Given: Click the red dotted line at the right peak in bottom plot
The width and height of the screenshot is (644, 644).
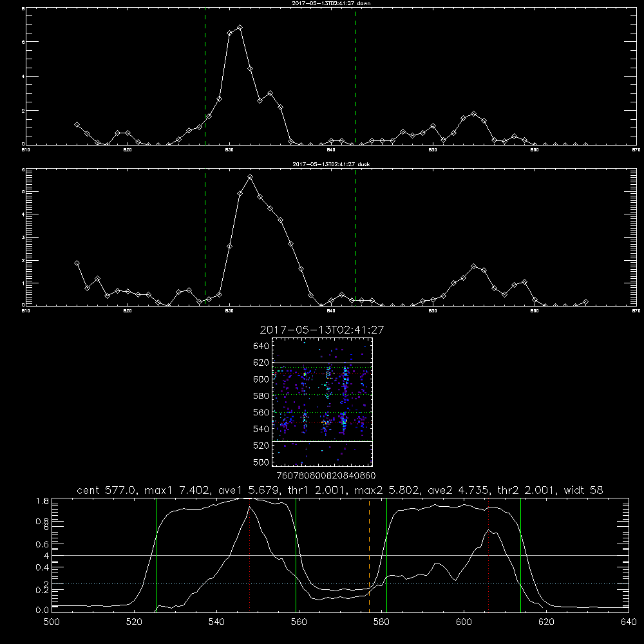Looking at the screenshot, I should point(488,555).
